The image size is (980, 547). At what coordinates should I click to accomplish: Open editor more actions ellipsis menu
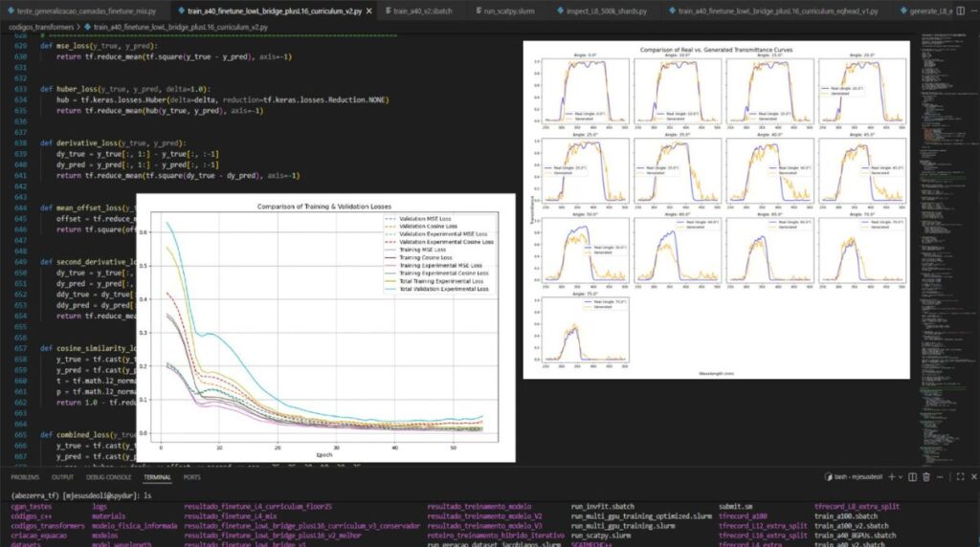click(973, 11)
